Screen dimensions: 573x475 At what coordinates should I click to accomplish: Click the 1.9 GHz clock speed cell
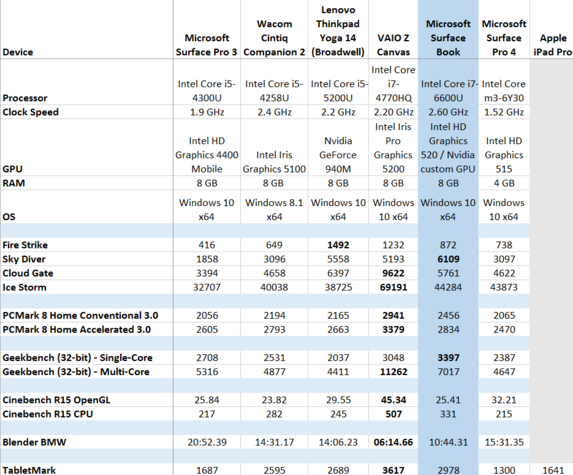click(x=207, y=112)
